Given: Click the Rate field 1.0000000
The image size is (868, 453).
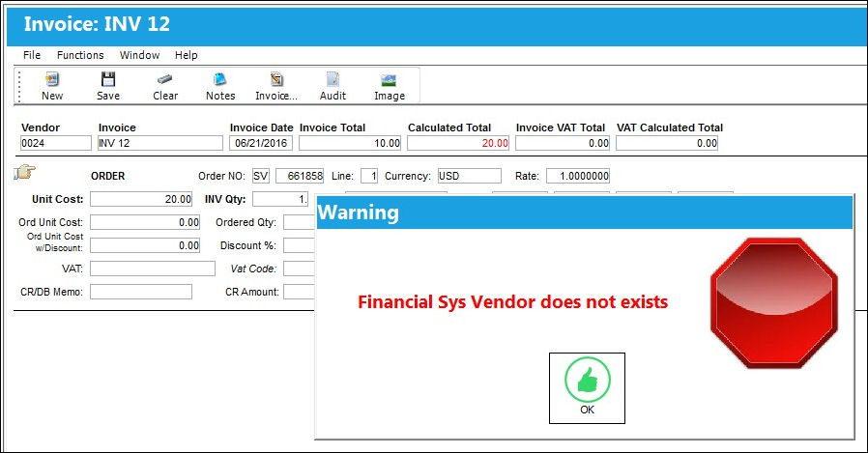Looking at the screenshot, I should coord(578,176).
